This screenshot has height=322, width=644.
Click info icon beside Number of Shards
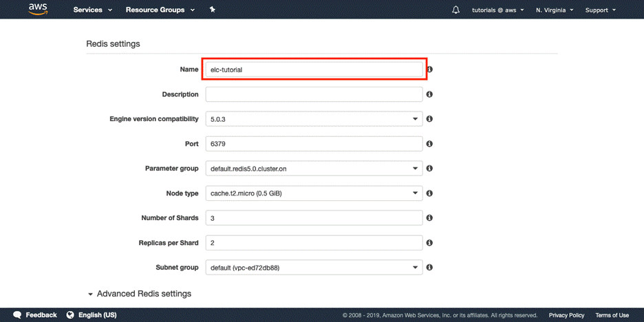click(429, 218)
